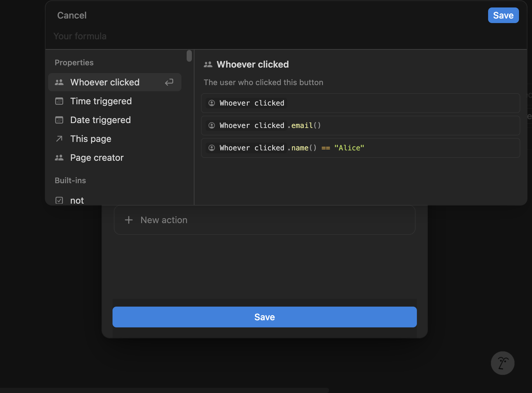Select the Page creator property
The width and height of the screenshot is (532, 393).
(x=97, y=158)
